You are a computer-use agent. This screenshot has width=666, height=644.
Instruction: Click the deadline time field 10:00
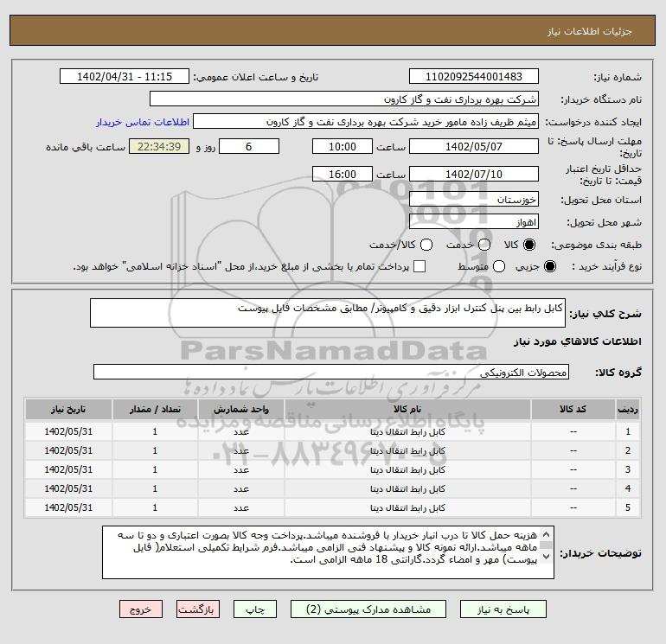(343, 146)
